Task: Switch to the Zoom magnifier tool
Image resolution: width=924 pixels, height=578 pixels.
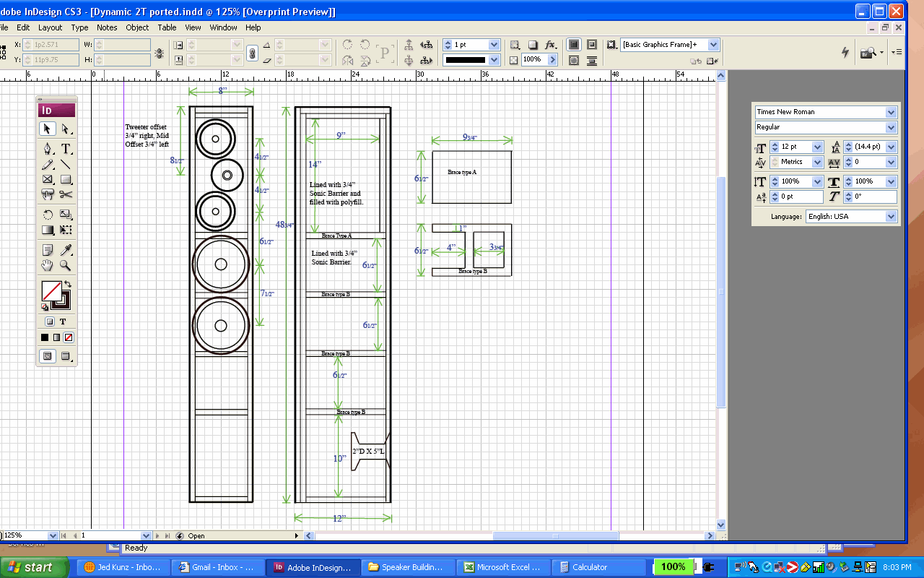Action: [x=66, y=265]
